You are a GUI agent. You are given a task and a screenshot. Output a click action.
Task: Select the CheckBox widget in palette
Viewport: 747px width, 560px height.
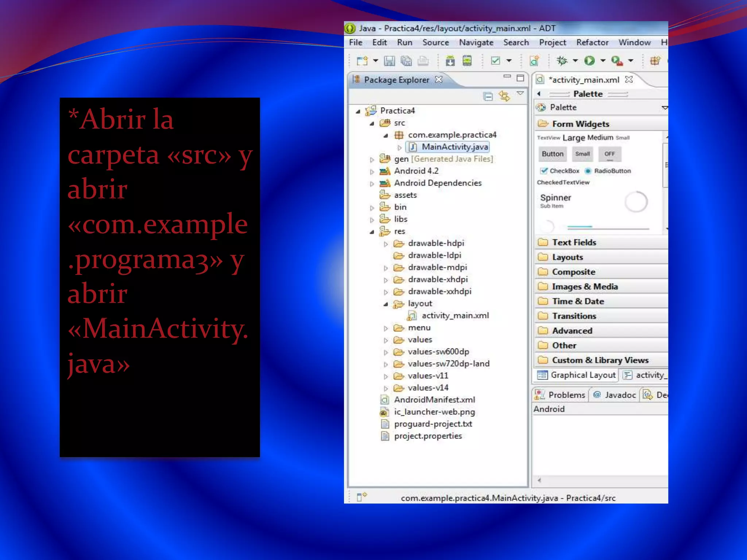point(560,171)
